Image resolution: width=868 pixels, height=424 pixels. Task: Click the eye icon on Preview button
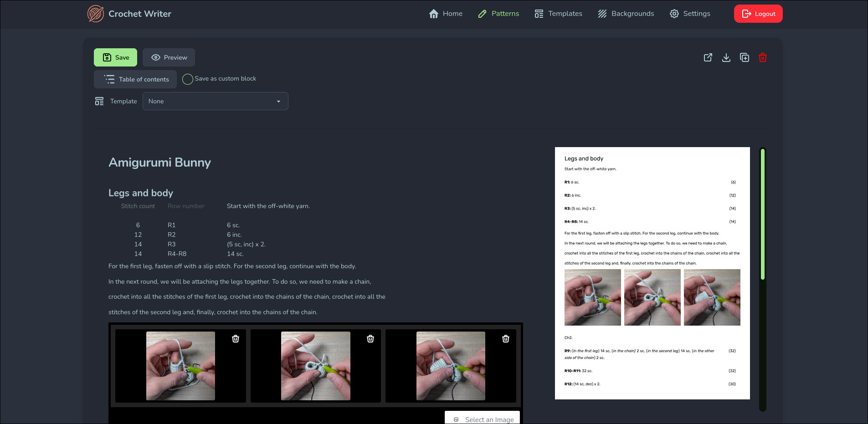[156, 57]
